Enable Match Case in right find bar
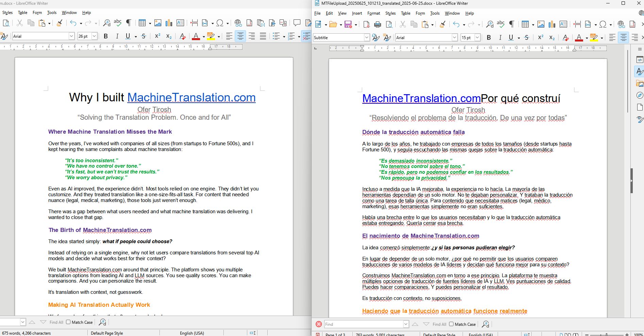Viewport: 644px width, 336px height. (x=451, y=324)
